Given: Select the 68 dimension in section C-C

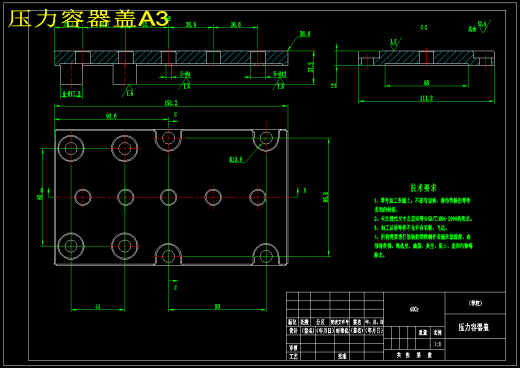Looking at the screenshot, I should (426, 83).
